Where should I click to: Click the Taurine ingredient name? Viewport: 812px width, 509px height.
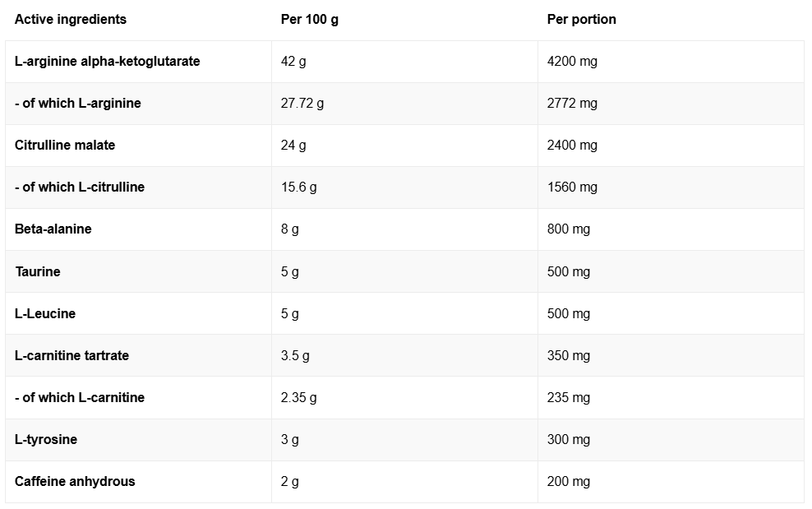point(38,271)
